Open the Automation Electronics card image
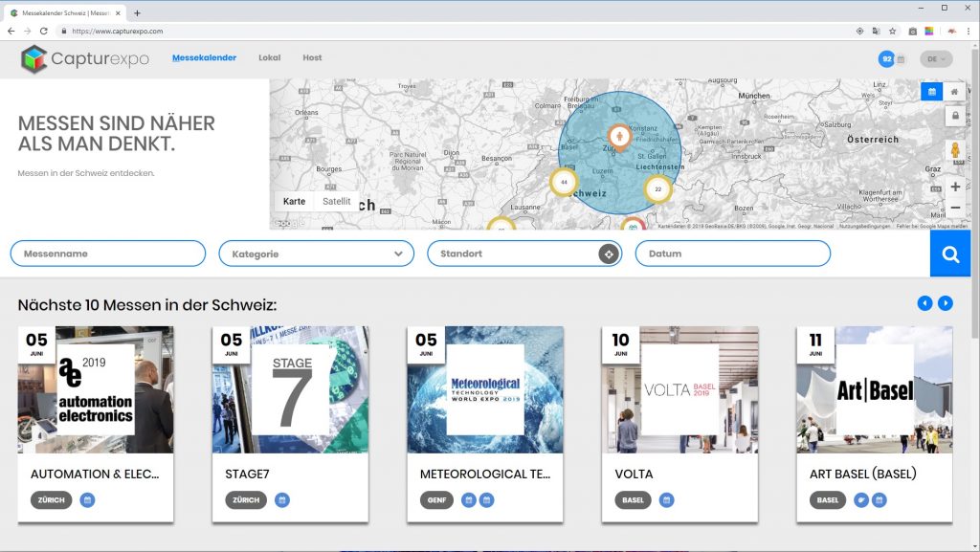The width and height of the screenshot is (980, 552). 96,389
